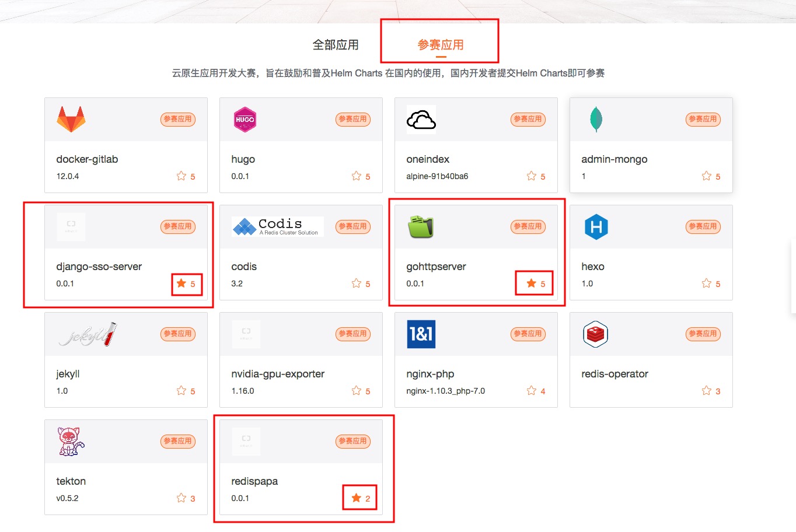Click the nginx-php 1&1 logo
The height and width of the screenshot is (532, 796).
(421, 334)
